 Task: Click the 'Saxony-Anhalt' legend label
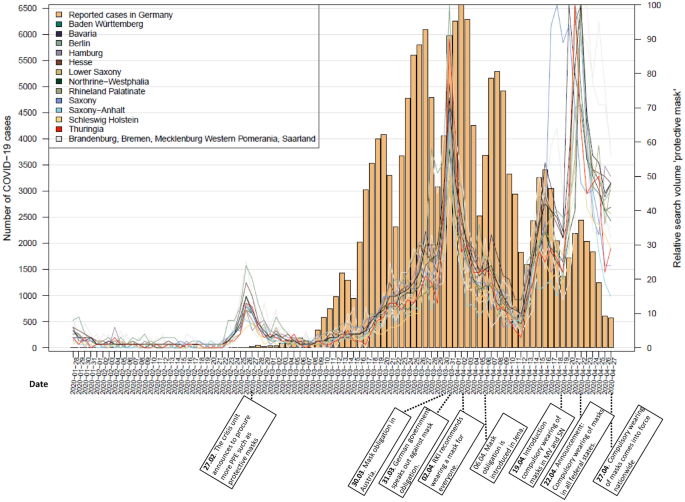click(97, 110)
